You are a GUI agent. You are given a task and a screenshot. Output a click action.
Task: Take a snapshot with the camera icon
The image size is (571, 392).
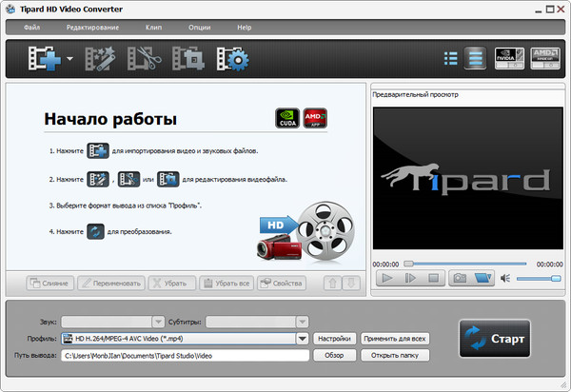coord(459,278)
